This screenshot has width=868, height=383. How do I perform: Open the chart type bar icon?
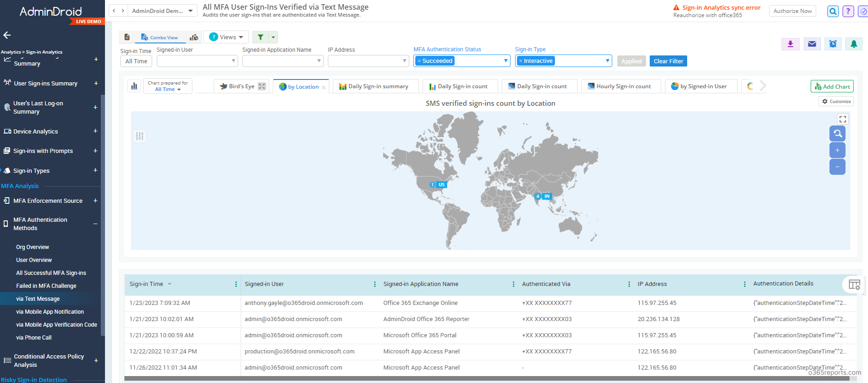pos(134,86)
